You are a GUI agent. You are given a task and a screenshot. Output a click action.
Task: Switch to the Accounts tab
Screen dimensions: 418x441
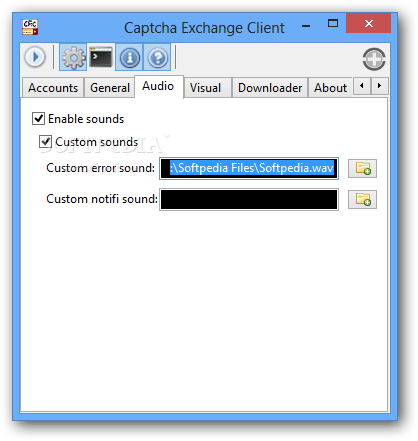click(x=53, y=88)
